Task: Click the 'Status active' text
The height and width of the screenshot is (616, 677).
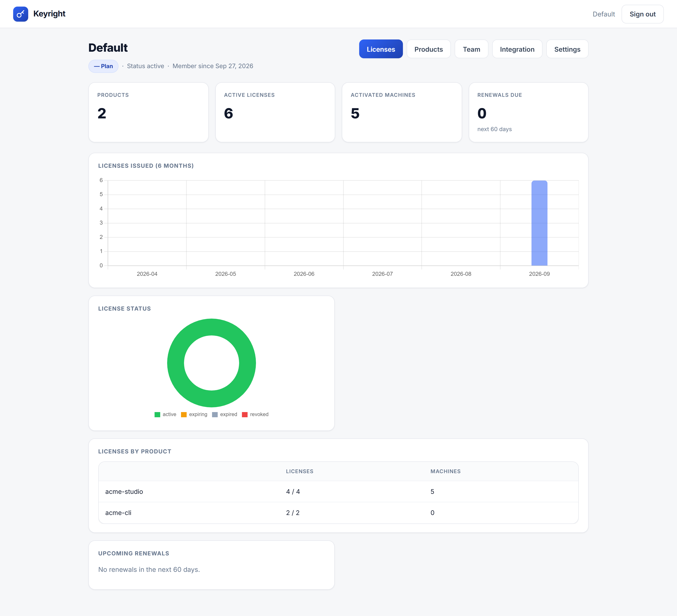Action: click(146, 66)
